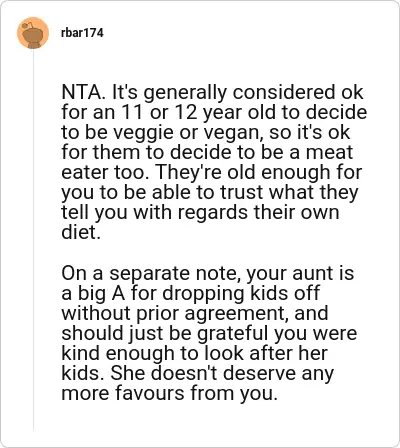400x448 pixels.
Task: Click the line 'kind enough to look after her'
Action: point(194,353)
